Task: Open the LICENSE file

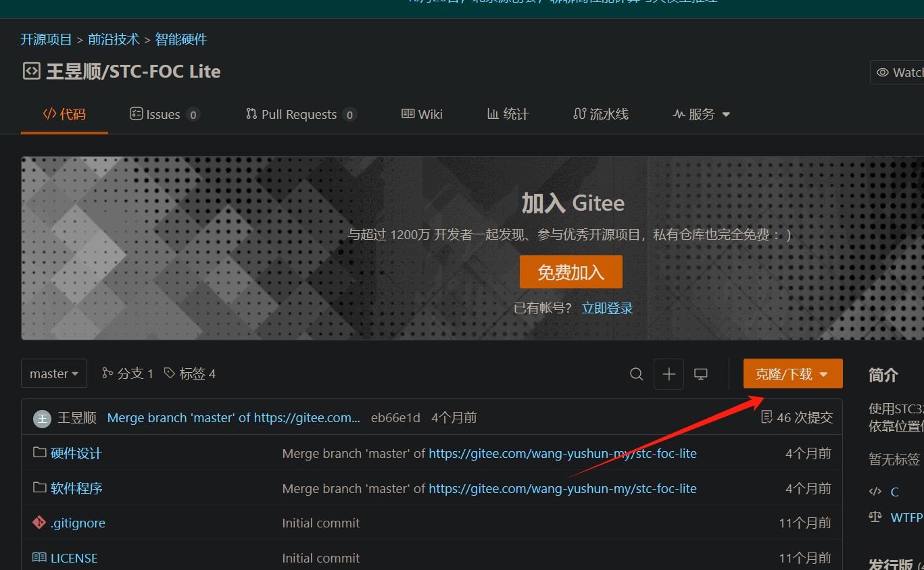Action: tap(74, 559)
